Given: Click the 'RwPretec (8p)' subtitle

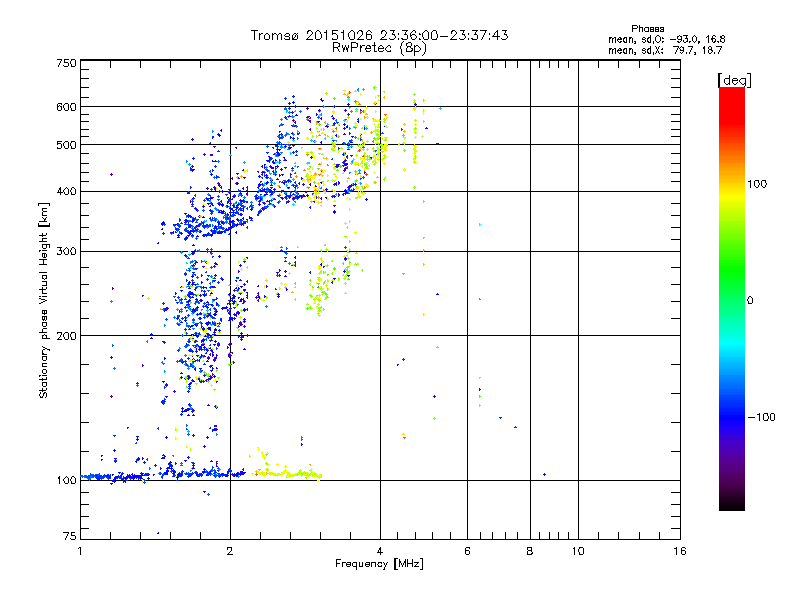Looking at the screenshot, I should (x=379, y=48).
